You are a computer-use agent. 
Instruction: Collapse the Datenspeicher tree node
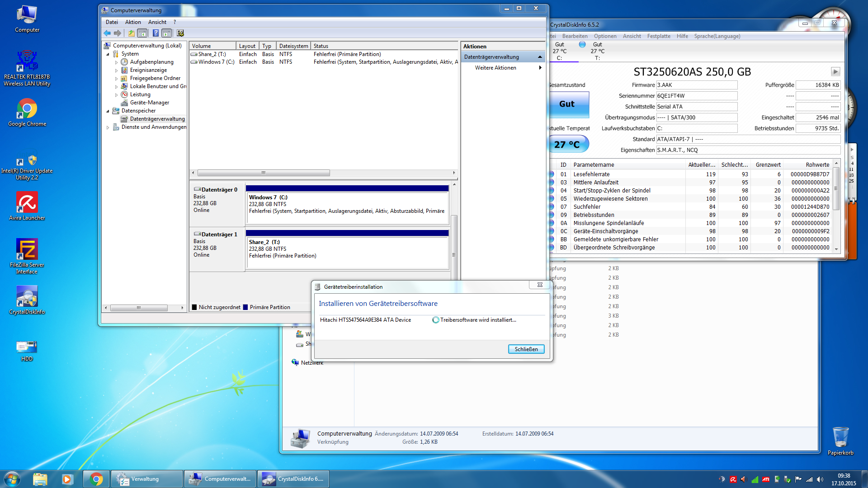coord(108,111)
